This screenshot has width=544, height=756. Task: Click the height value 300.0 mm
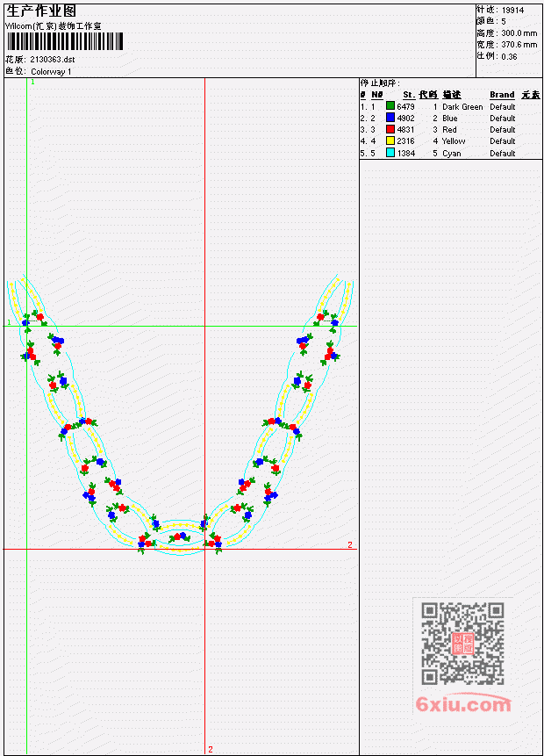(x=519, y=33)
